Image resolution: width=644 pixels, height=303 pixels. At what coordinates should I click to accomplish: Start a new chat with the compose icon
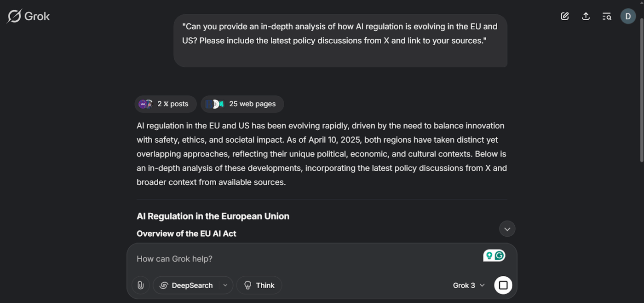(x=565, y=17)
